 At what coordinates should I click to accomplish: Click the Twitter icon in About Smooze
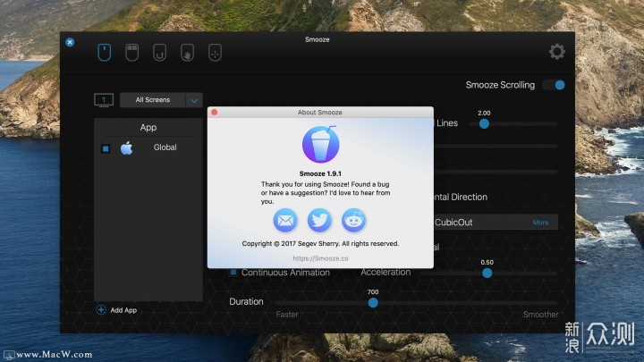pyautogui.click(x=319, y=221)
